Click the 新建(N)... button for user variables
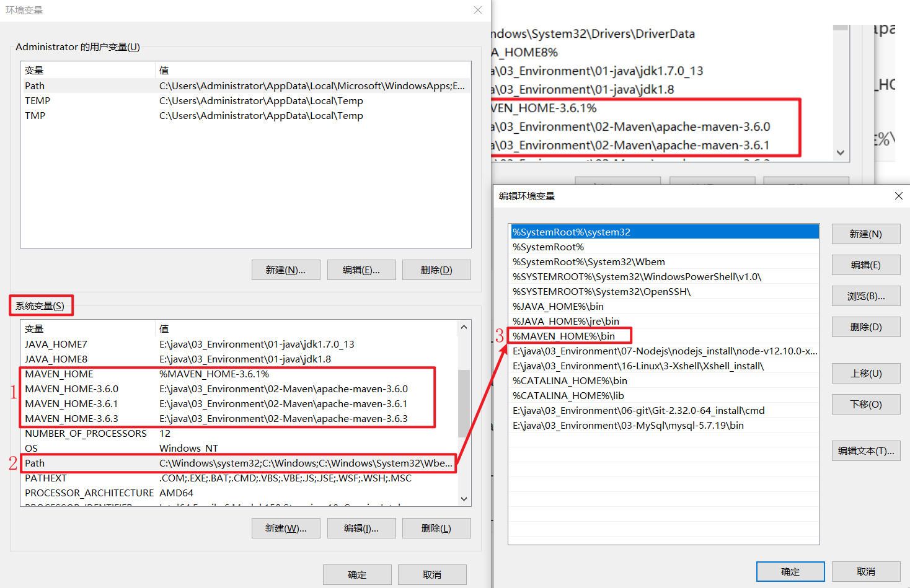This screenshot has width=910, height=588. pos(286,270)
